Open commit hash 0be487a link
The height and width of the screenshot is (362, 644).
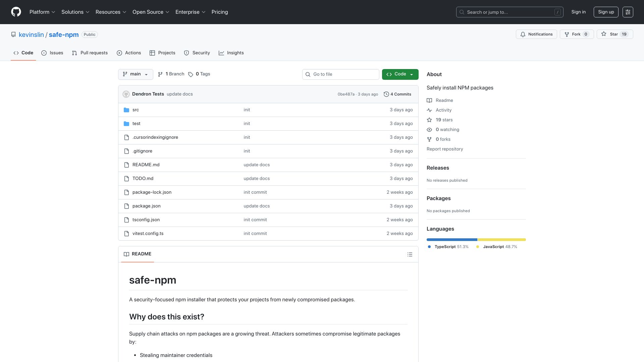(346, 94)
